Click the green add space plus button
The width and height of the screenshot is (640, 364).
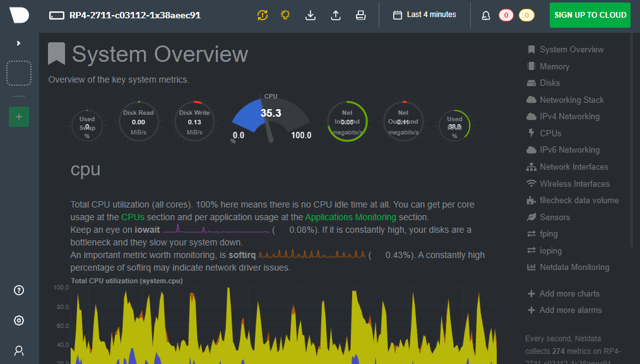tap(19, 117)
